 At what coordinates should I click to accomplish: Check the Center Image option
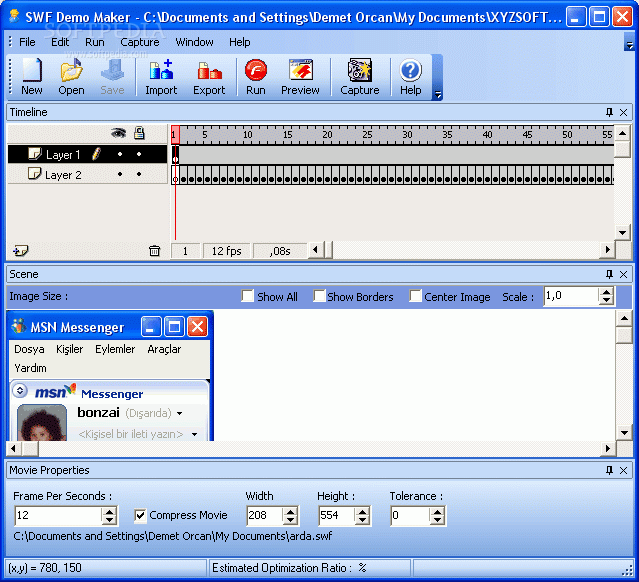[x=415, y=296]
